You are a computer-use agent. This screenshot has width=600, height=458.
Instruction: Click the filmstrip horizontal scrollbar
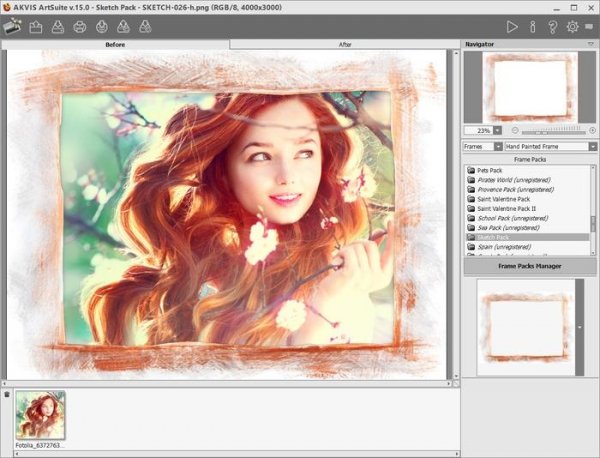[236, 454]
